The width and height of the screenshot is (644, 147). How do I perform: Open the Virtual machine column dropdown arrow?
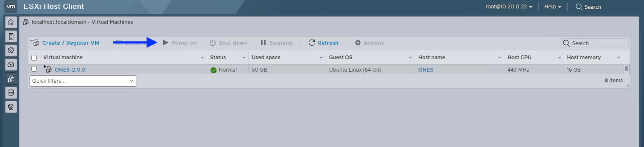[202, 57]
